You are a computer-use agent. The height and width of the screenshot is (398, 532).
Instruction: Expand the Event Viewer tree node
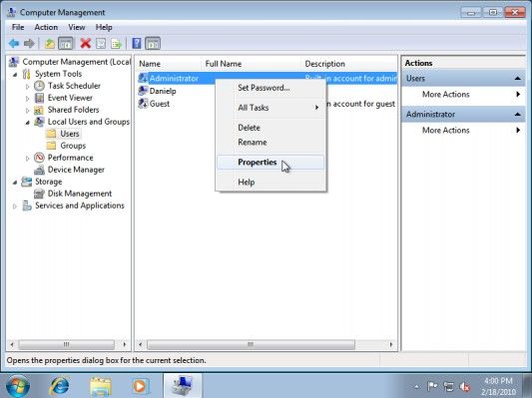coord(28,99)
